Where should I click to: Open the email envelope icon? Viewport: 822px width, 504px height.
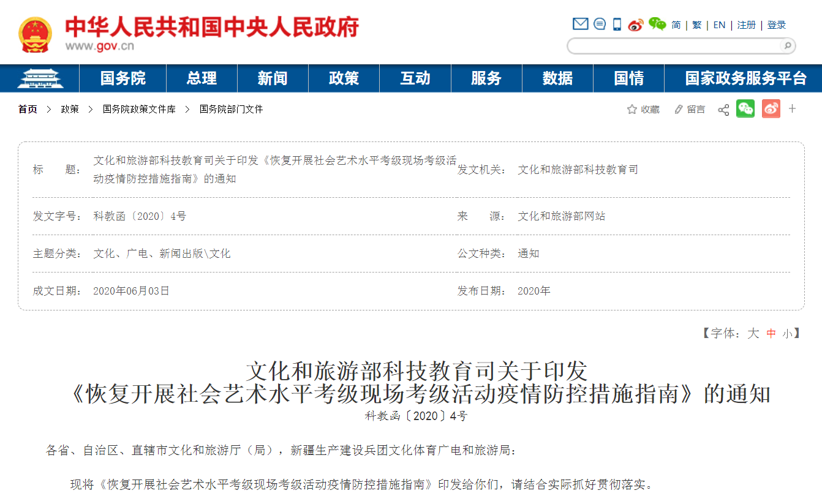[x=580, y=24]
